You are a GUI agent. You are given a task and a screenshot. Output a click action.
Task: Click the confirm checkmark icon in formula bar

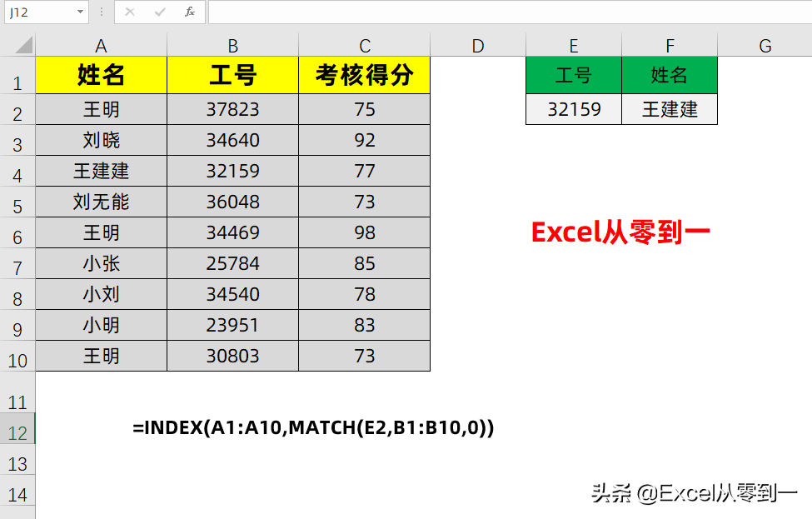(160, 12)
